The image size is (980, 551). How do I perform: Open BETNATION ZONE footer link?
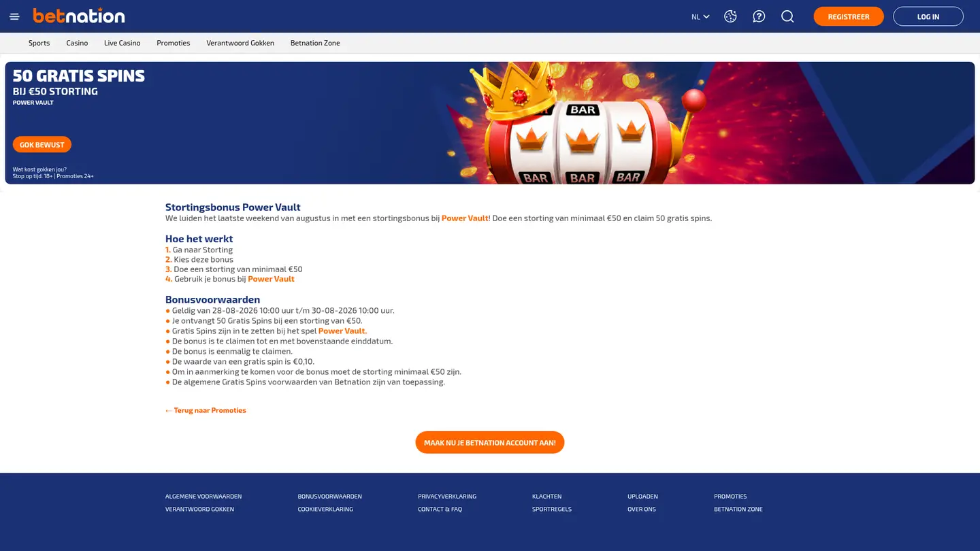click(738, 510)
